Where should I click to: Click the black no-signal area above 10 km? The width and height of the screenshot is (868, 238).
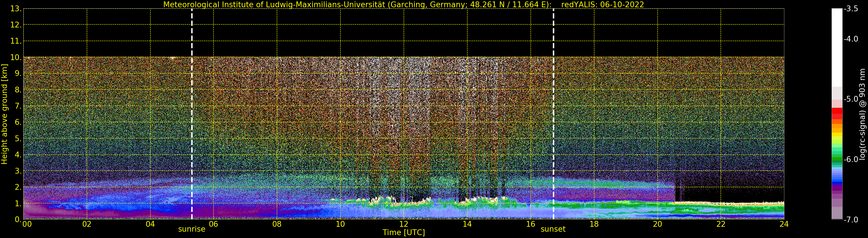[x=404, y=33]
